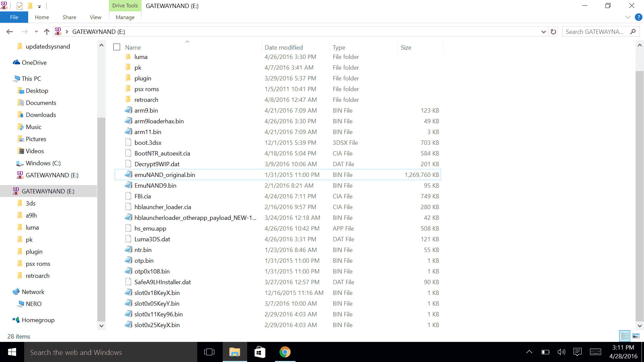The image size is (644, 362).
Task: Click the battery status tray icon
Action: pos(545,352)
